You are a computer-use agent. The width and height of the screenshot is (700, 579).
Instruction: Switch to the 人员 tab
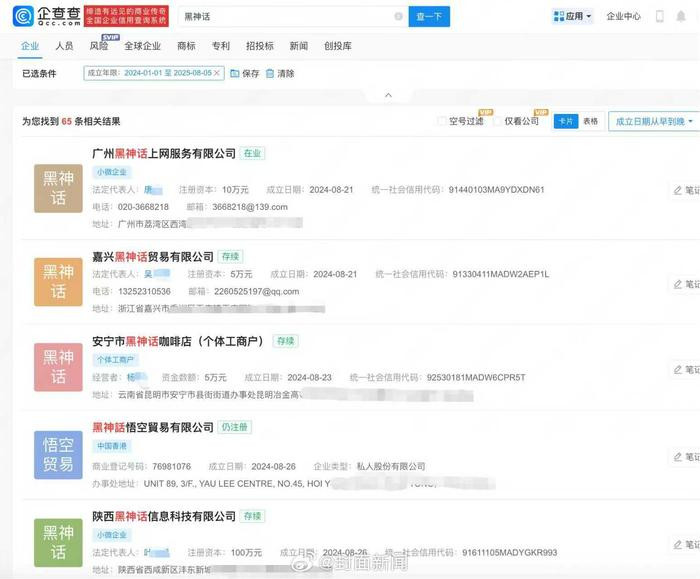[64, 46]
